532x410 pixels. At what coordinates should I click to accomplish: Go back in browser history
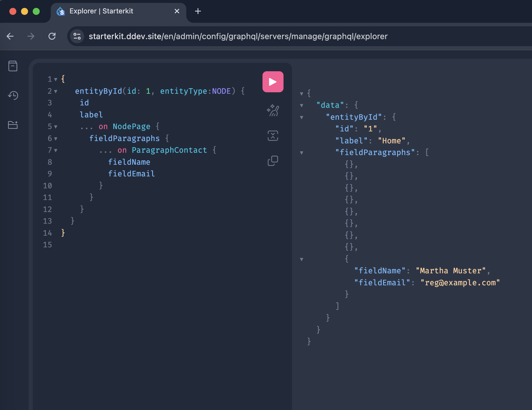10,36
